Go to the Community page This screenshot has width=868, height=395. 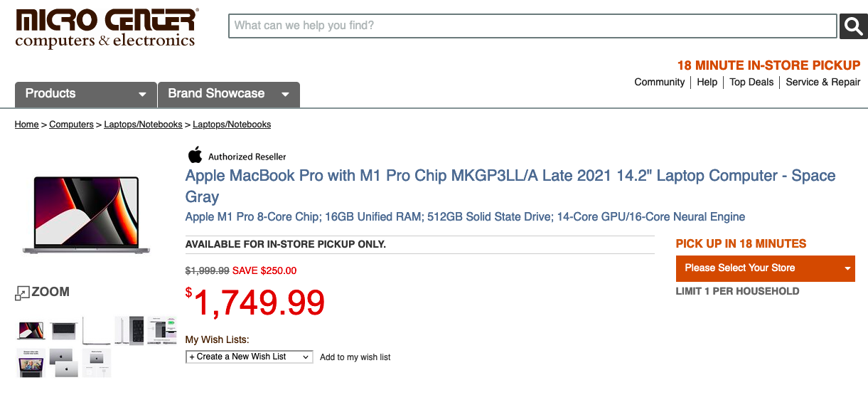point(659,82)
